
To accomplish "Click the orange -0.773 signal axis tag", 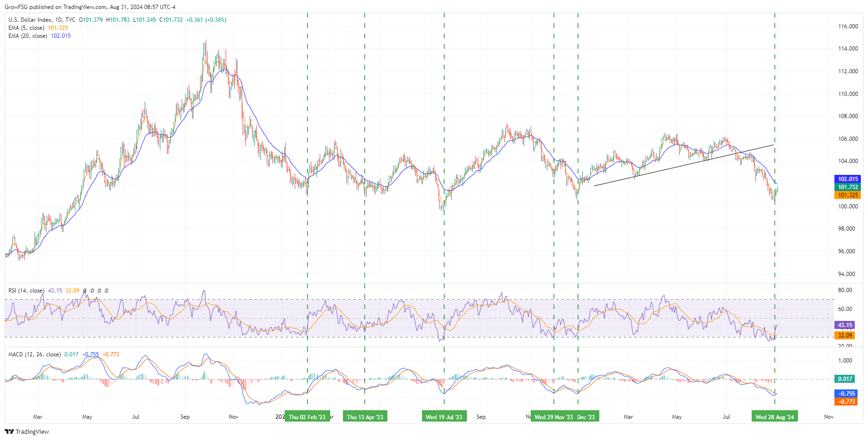I will pyautogui.click(x=846, y=402).
